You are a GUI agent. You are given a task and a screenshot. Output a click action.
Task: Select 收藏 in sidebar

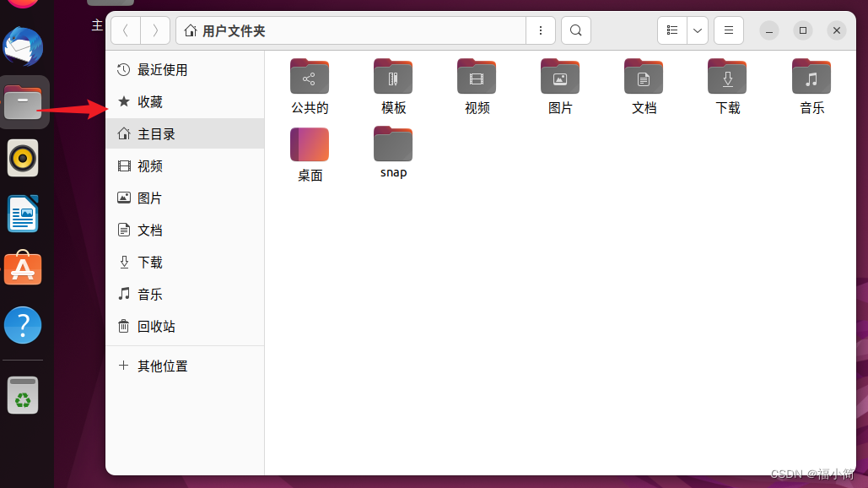185,102
